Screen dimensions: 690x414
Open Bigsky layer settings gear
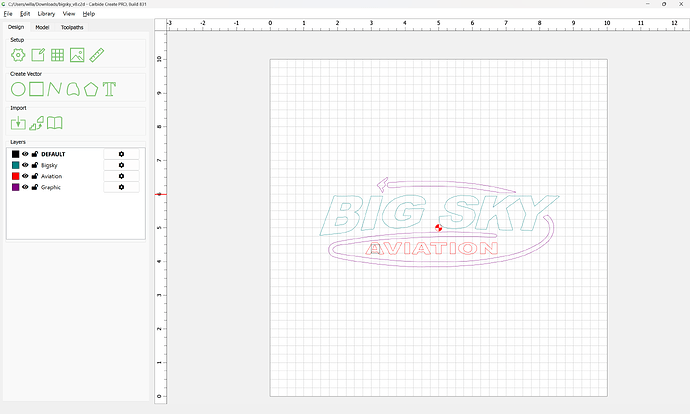click(121, 165)
